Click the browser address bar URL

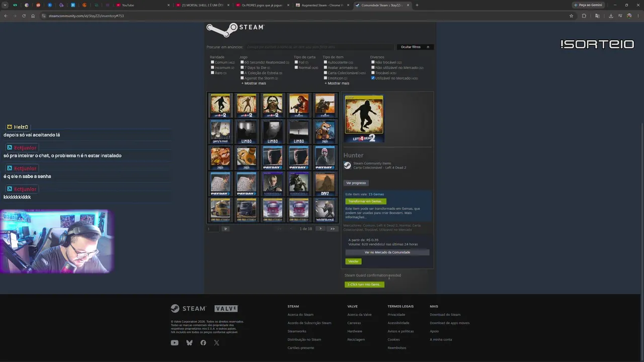86,16
